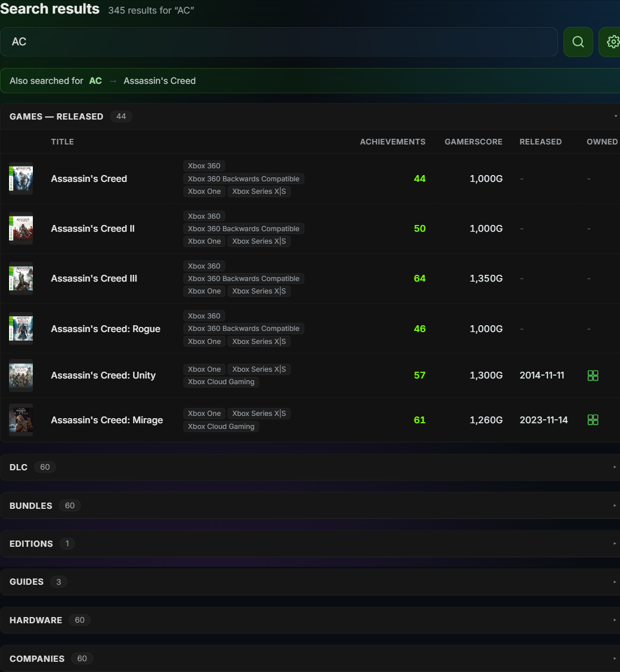Click the search magnifier button

point(578,42)
